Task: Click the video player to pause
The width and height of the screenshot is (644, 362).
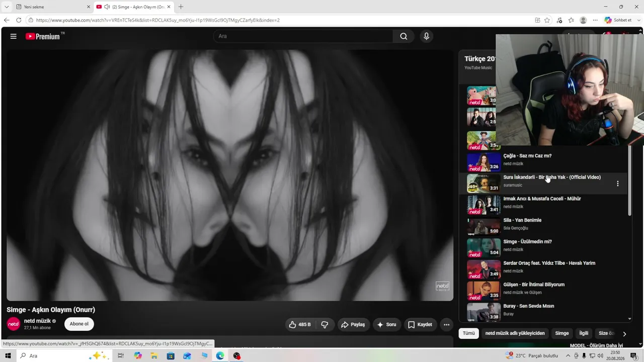Action: point(230,175)
